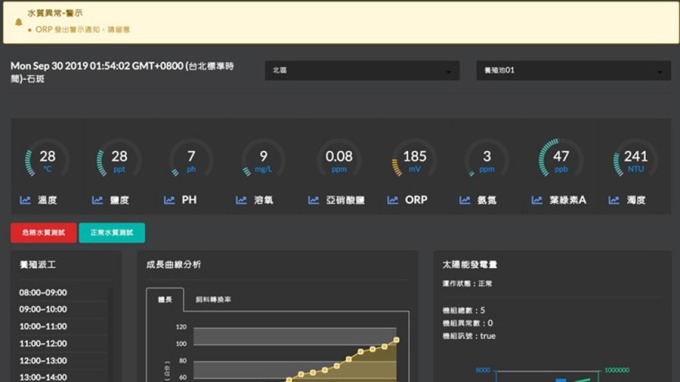Click the Mon Sep 30 2019 timestamp text

click(x=122, y=72)
